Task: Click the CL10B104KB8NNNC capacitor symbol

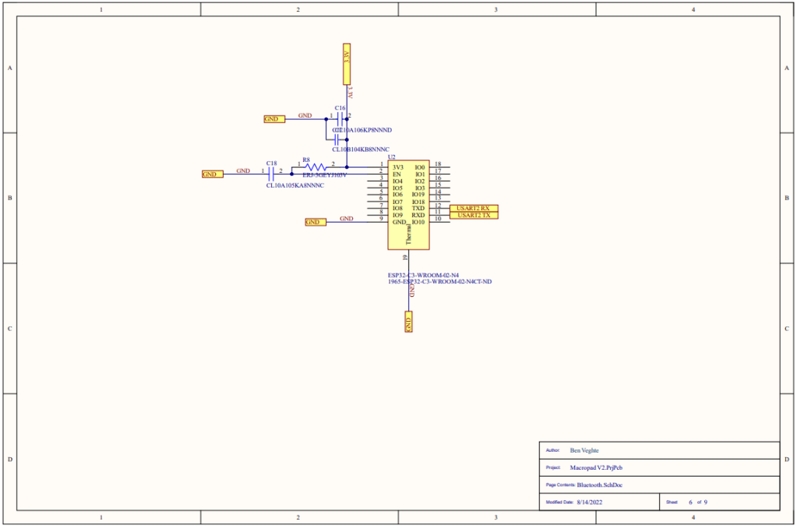Action: pos(336,139)
